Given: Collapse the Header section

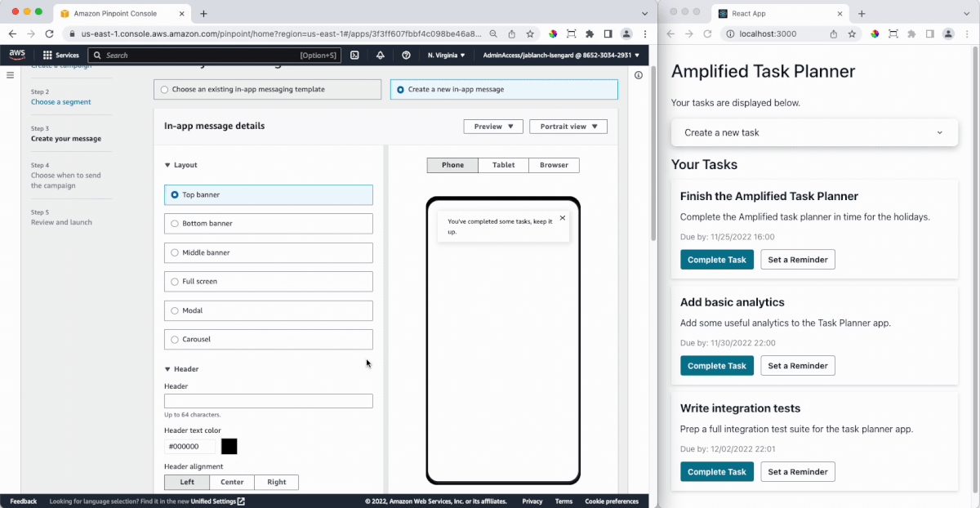Looking at the screenshot, I should 181,369.
